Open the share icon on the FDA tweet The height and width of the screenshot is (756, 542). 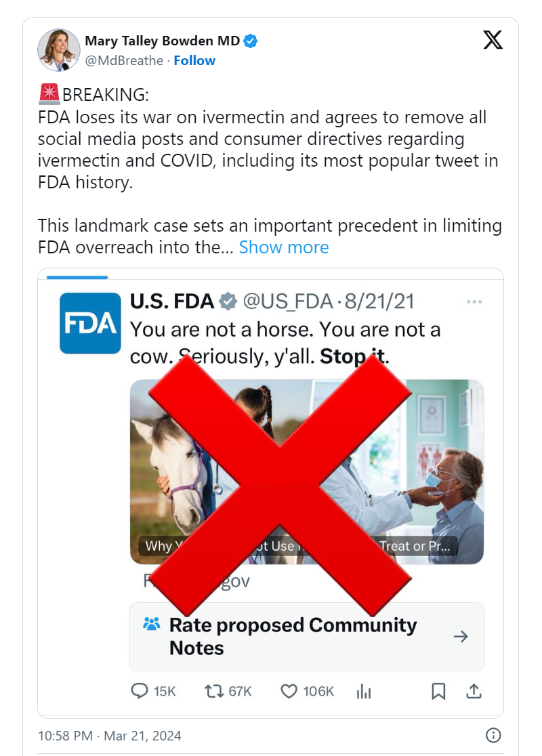[x=474, y=691]
